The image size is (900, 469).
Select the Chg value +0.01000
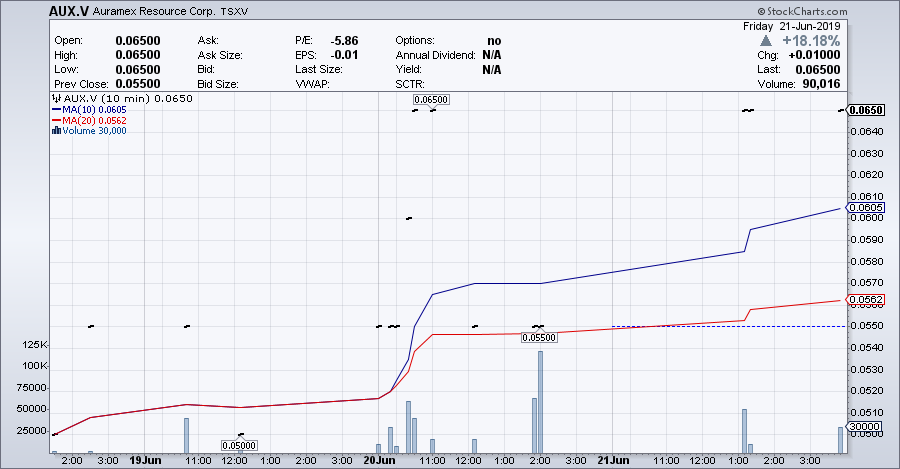[814, 55]
